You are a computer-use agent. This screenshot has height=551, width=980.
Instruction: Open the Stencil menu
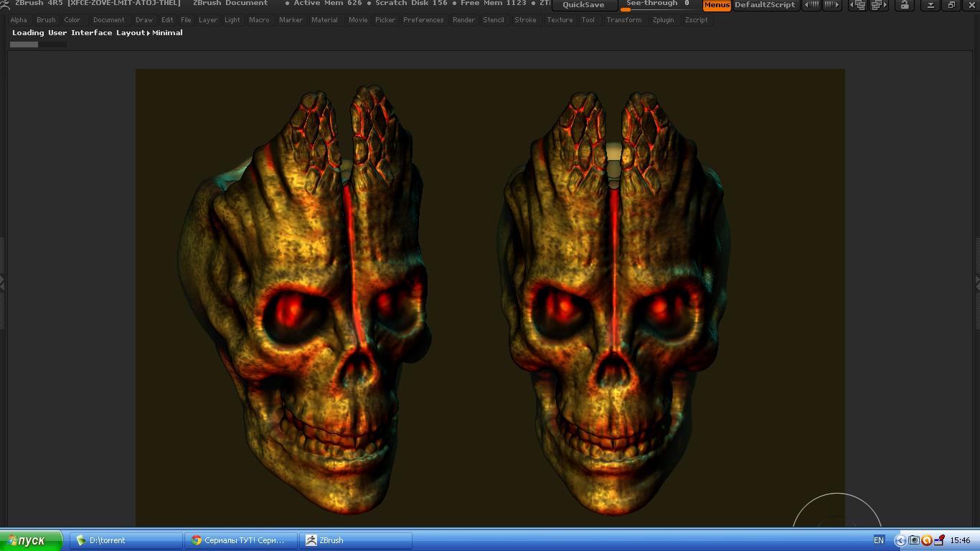(x=494, y=20)
